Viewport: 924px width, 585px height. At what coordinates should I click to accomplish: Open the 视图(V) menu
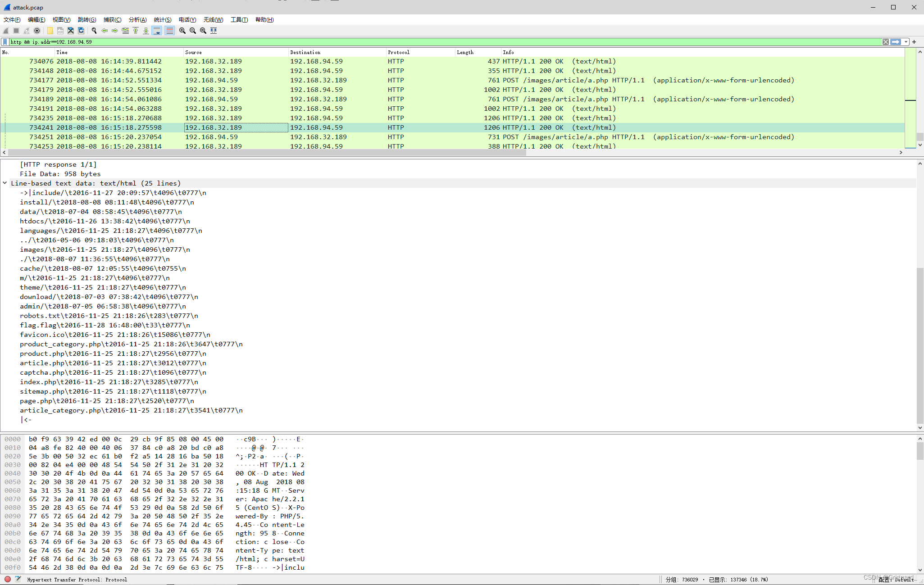61,19
